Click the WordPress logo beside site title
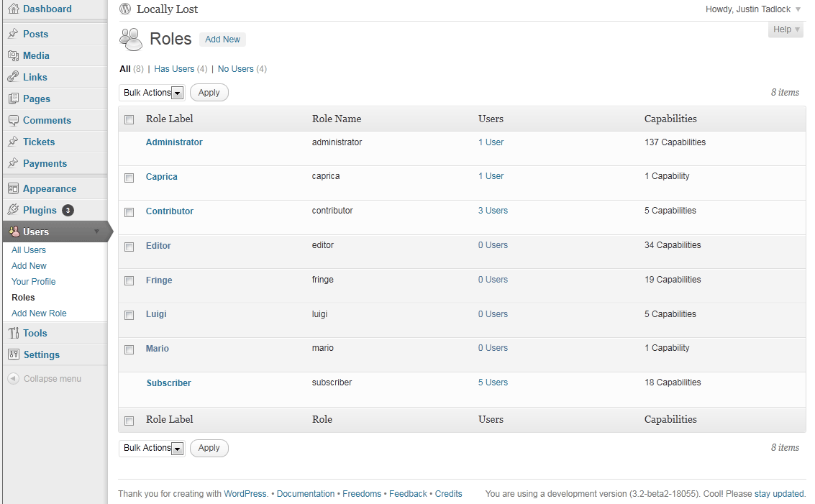 point(126,9)
